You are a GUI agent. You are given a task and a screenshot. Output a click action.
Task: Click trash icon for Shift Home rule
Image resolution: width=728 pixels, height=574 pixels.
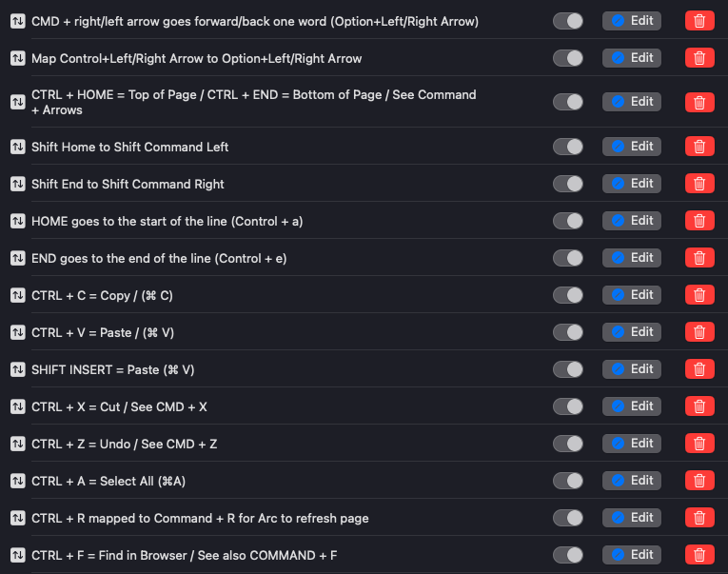699,147
